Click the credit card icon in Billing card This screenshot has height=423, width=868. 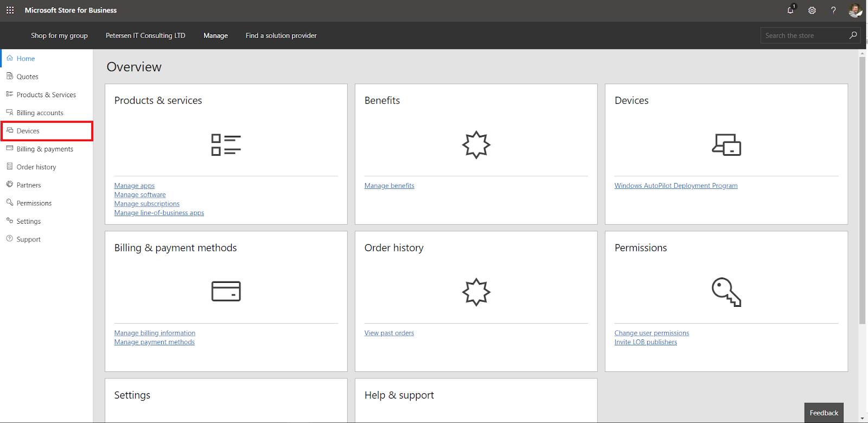tap(226, 292)
